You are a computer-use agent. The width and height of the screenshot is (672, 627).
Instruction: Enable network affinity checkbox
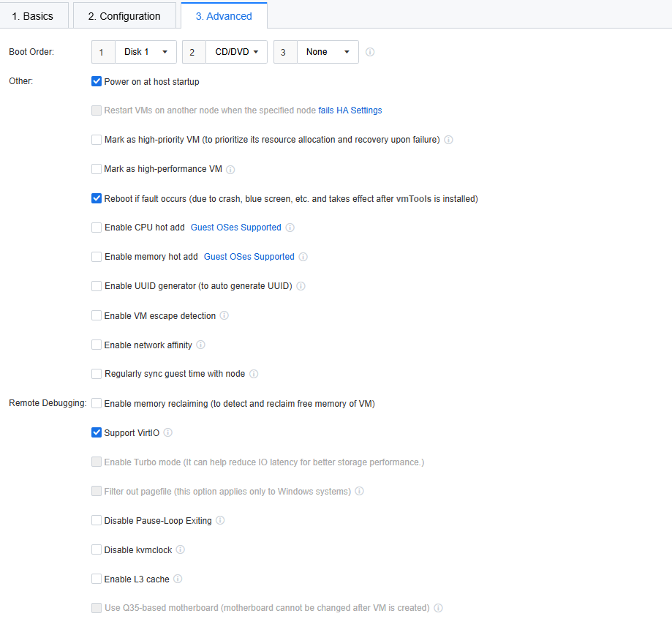tap(97, 345)
